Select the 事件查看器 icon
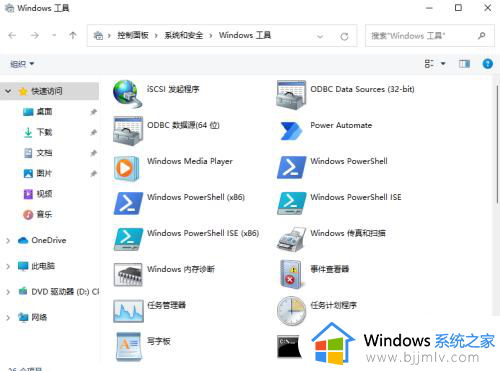 [x=292, y=274]
